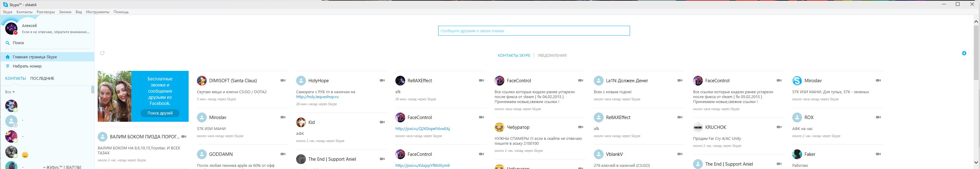The width and height of the screenshot is (980, 169).
Task: Click Faker's avatar picture
Action: (x=797, y=154)
